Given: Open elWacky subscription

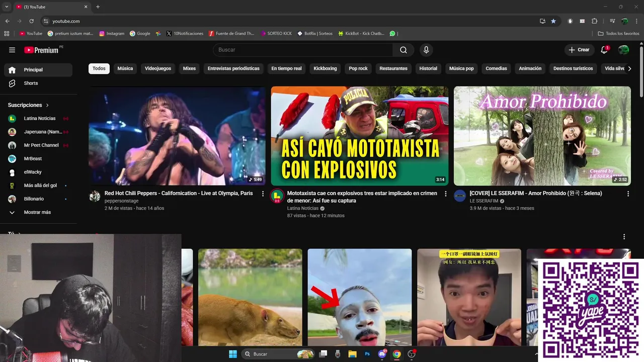Looking at the screenshot, I should [38, 172].
